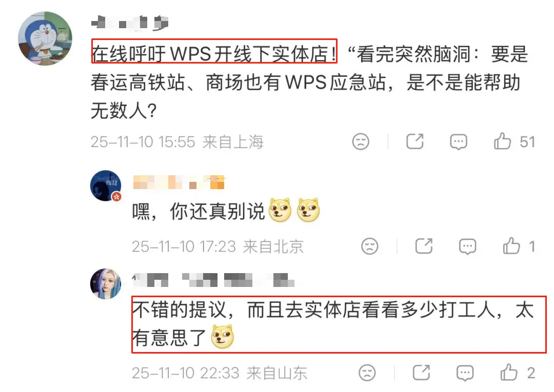Share the 你还真别说 reply
Viewport: 554px width, 392px height.
(x=424, y=246)
